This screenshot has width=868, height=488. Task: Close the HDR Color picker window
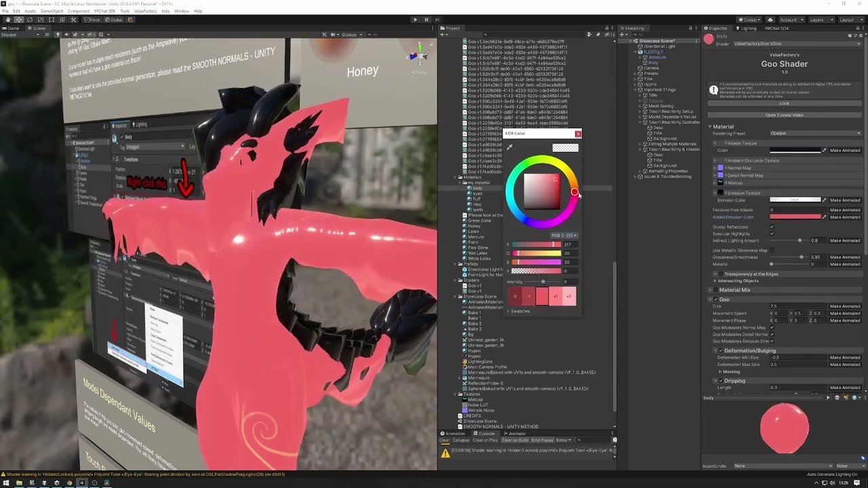point(578,134)
